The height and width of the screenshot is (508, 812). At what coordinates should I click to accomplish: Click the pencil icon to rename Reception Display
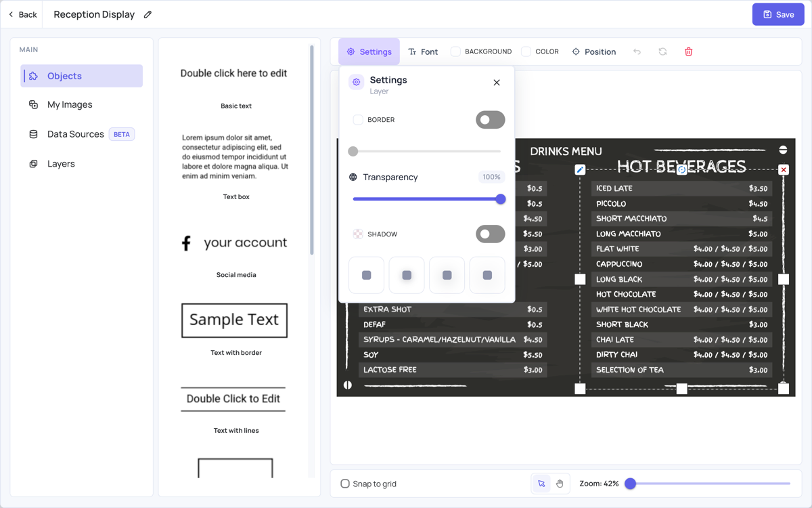coord(148,14)
